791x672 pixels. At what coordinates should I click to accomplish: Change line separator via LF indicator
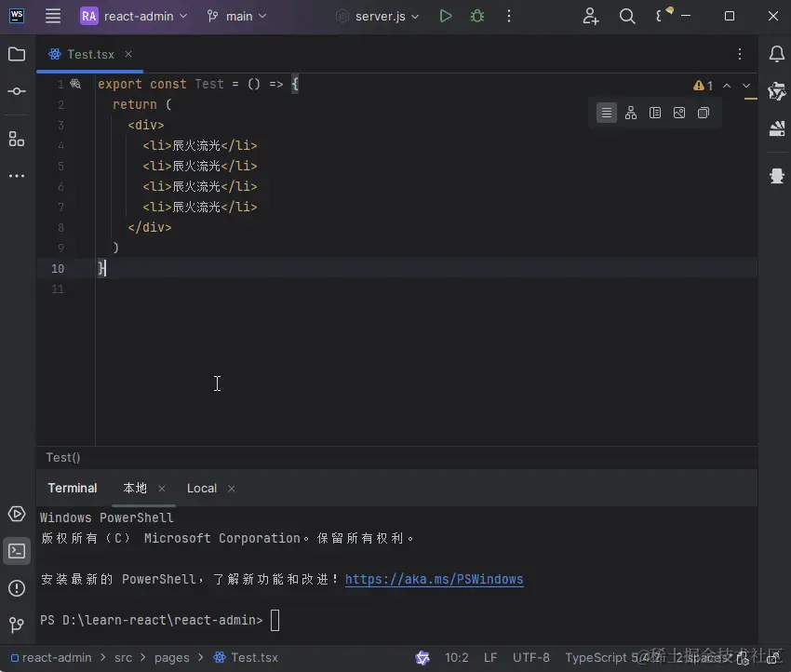pyautogui.click(x=490, y=658)
